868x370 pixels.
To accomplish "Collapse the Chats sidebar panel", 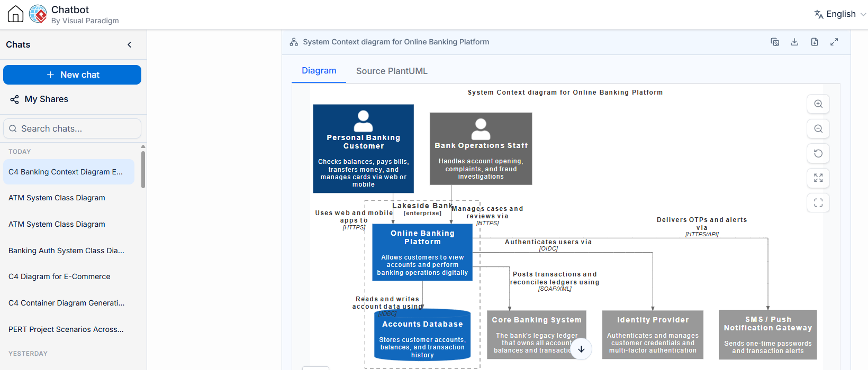I will click(130, 45).
